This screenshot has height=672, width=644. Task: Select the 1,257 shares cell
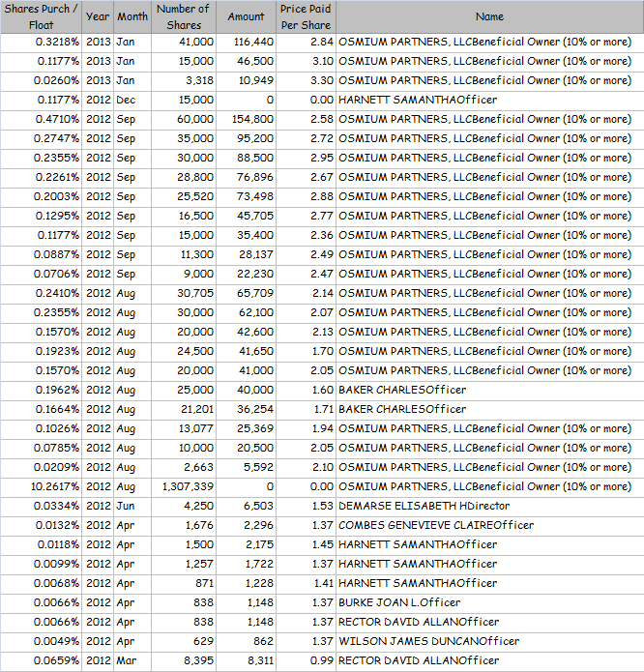184,564
